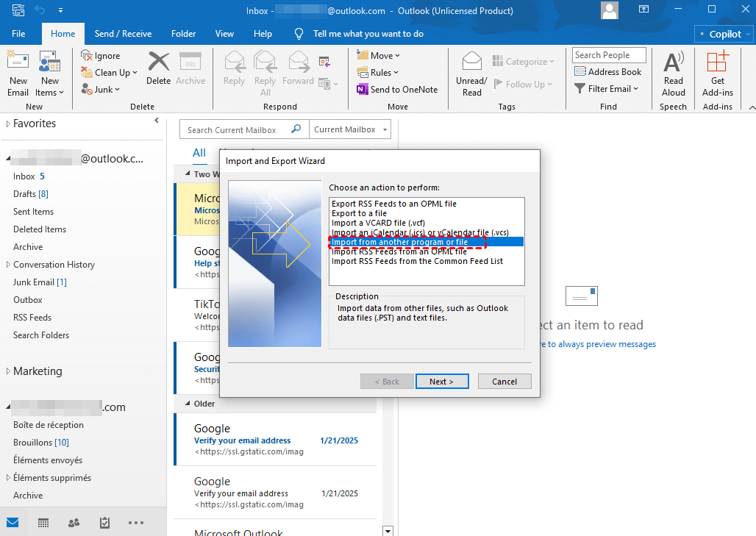This screenshot has height=536, width=756.
Task: Click the Copilot button
Action: [723, 34]
